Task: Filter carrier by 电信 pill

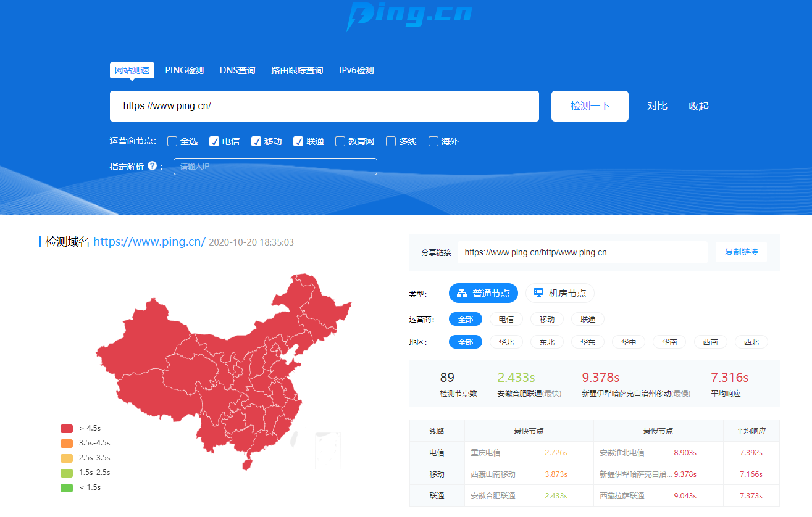Action: (506, 320)
